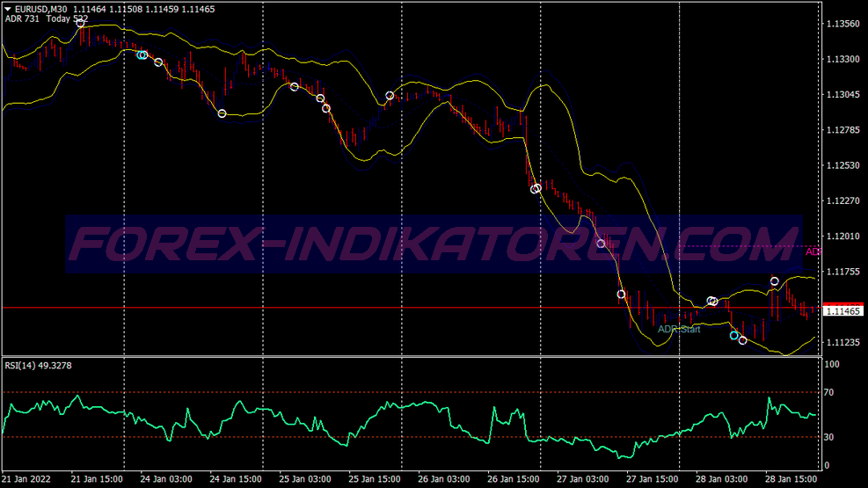Screen dimensions: 868x488
Task: Click the ADR-Start text label
Action: coord(679,330)
